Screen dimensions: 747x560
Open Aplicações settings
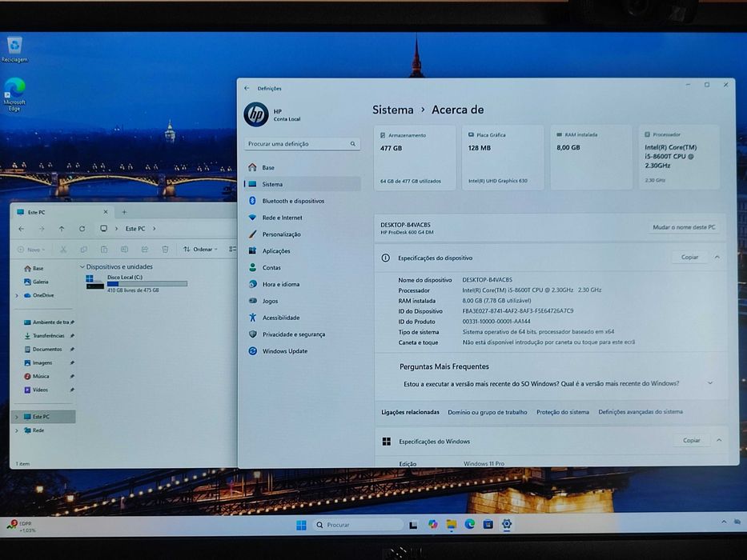[x=302, y=251]
